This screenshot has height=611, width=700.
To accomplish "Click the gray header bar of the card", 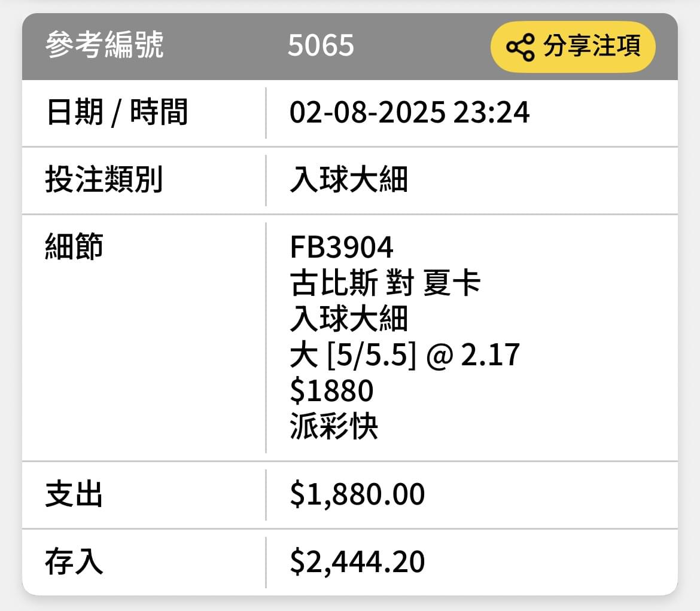I will 350,47.
